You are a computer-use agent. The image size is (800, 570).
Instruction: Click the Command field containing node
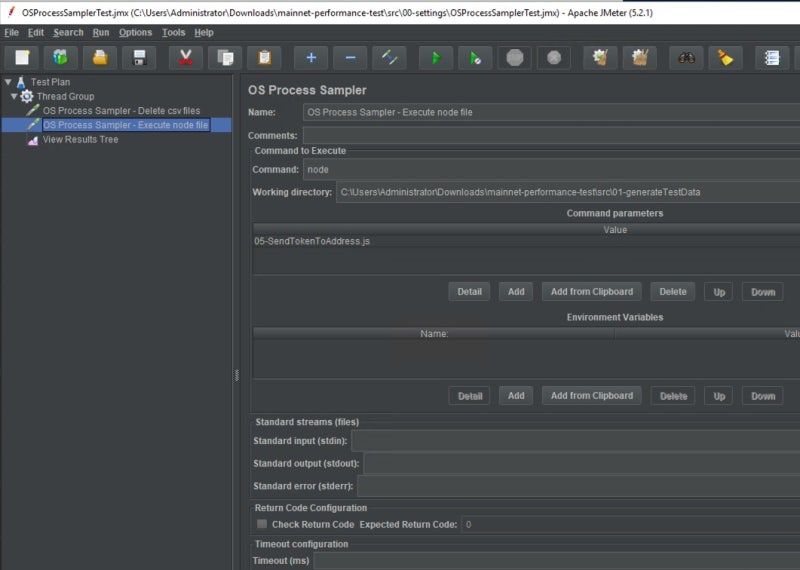[551, 169]
